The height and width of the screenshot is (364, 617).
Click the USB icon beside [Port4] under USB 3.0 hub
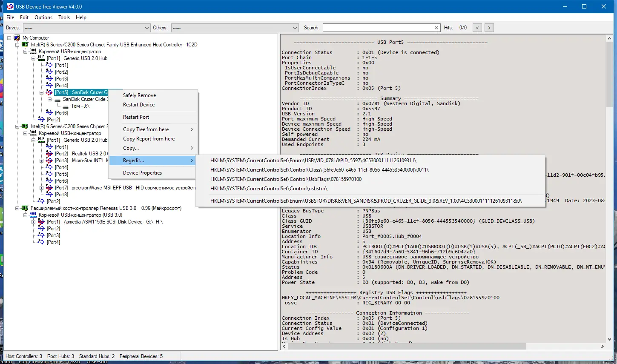pos(41,242)
